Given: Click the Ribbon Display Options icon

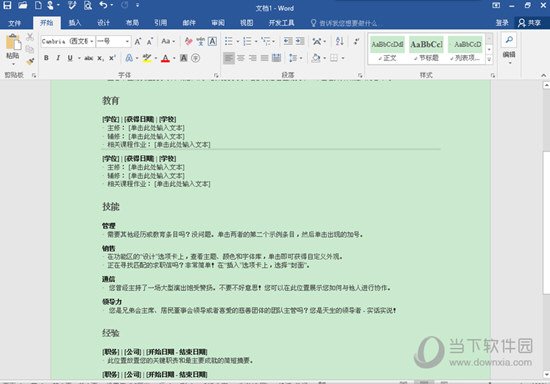Looking at the screenshot, I should pos(496,5).
